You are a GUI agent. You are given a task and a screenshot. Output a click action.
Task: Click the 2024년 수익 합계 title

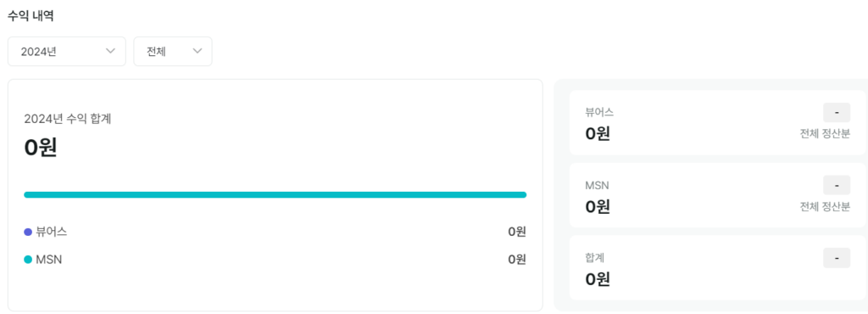coord(68,119)
